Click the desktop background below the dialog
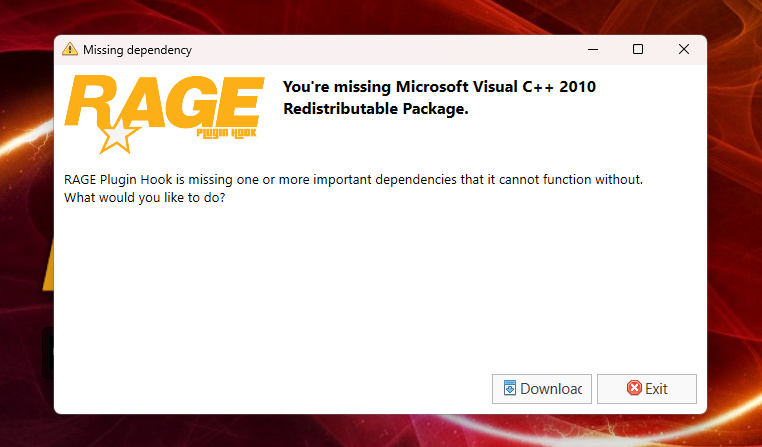 [x=380, y=432]
